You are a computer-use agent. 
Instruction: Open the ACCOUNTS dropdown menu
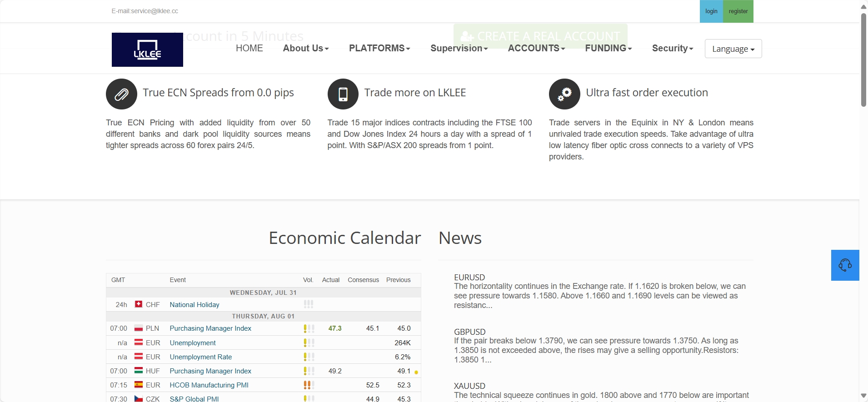536,48
